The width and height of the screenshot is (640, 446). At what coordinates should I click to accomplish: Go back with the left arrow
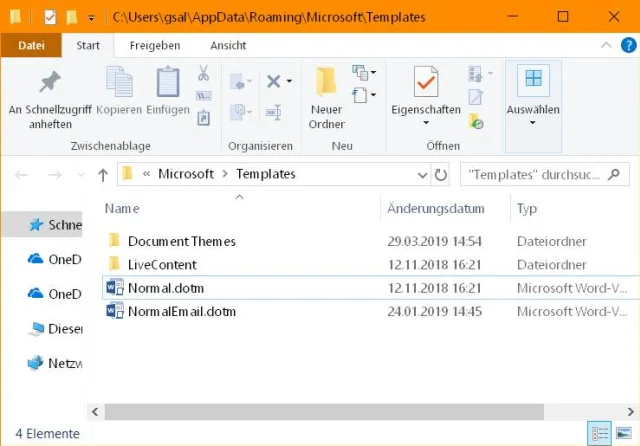(x=21, y=175)
